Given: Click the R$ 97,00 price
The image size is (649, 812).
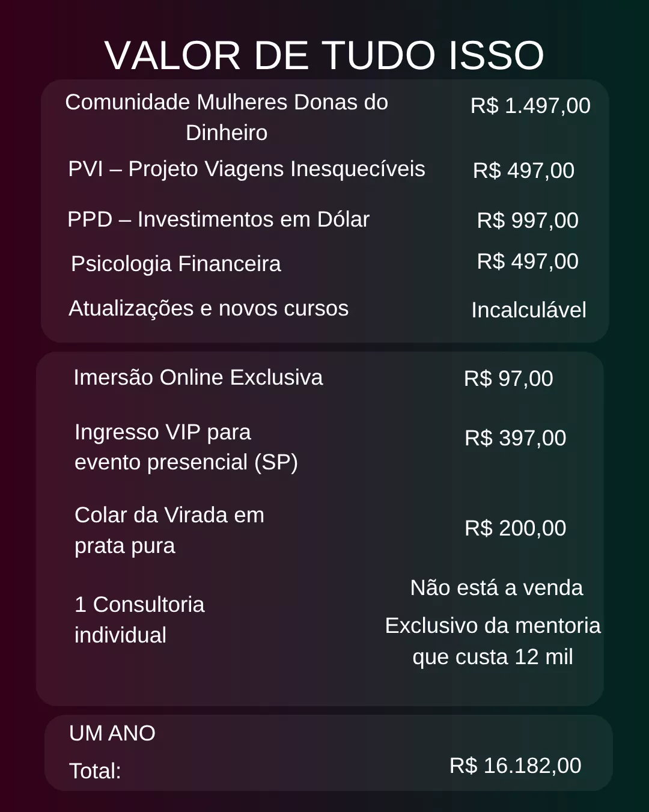Looking at the screenshot, I should [508, 379].
